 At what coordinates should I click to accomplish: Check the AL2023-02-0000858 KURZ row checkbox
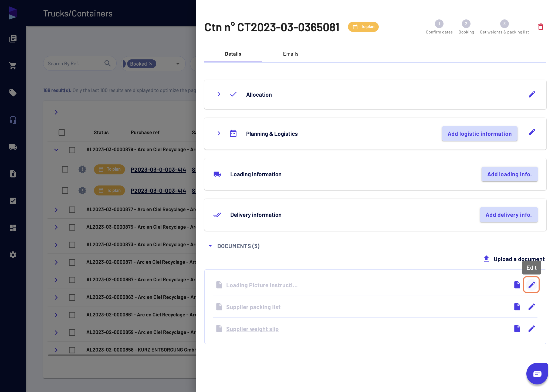pos(72,350)
